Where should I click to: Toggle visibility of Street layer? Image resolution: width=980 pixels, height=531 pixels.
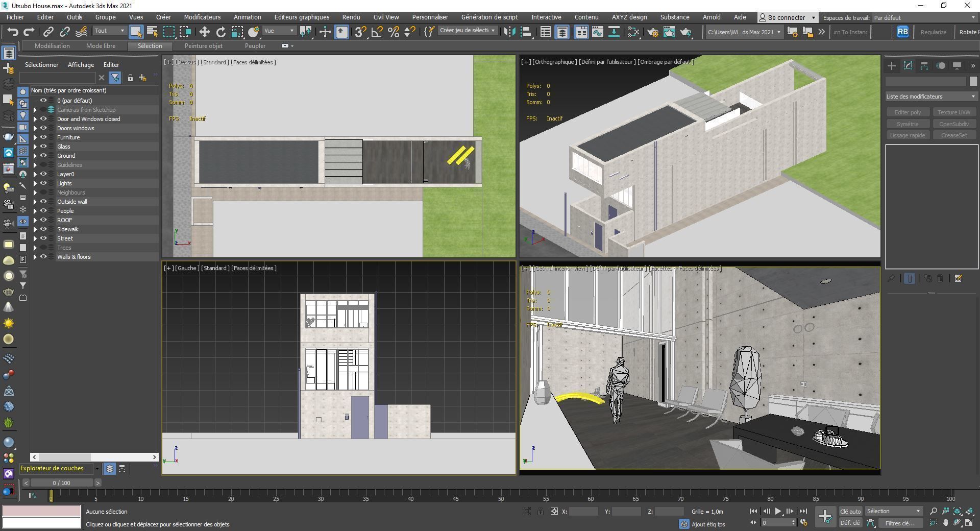point(43,238)
